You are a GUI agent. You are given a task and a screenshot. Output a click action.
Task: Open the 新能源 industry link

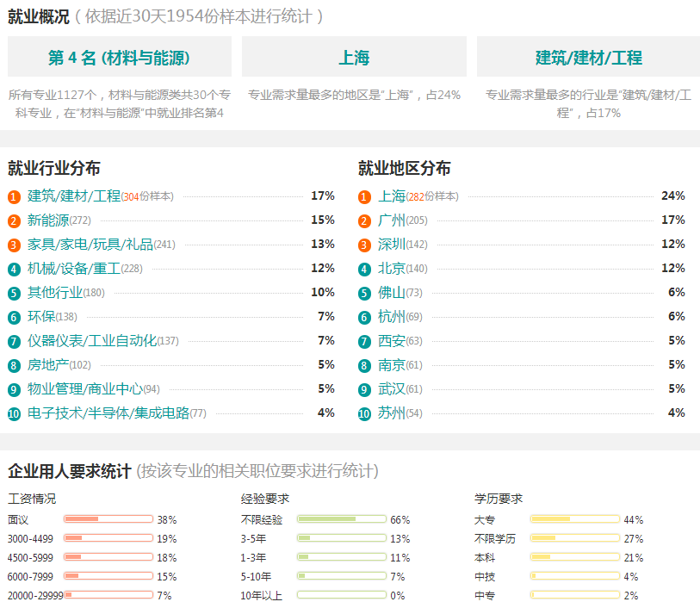pos(49,220)
